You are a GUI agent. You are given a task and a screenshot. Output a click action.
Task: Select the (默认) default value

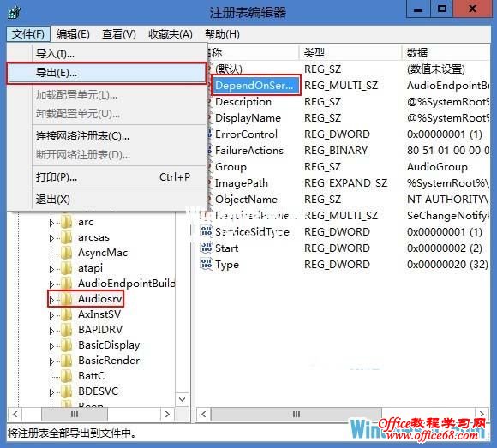[x=229, y=69]
